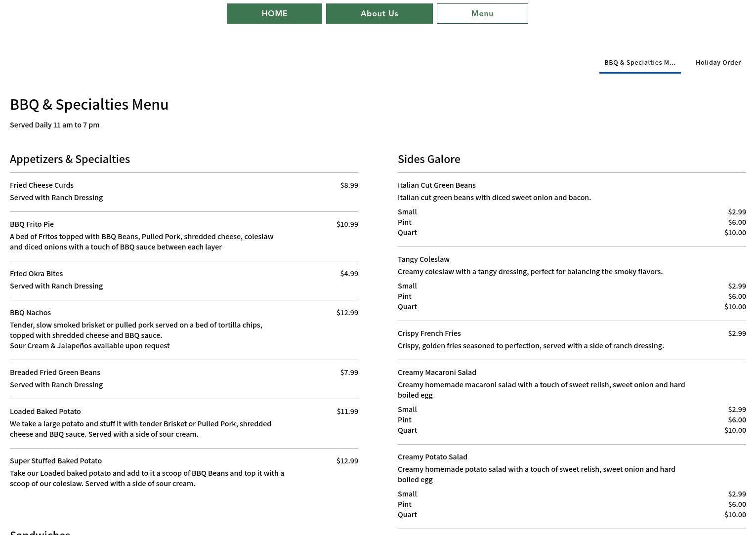
Task: Click the Sides Galore section heading
Action: [x=429, y=159]
